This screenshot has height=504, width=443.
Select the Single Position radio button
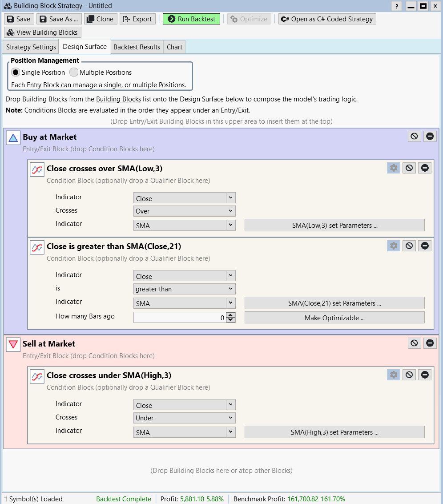tap(16, 72)
